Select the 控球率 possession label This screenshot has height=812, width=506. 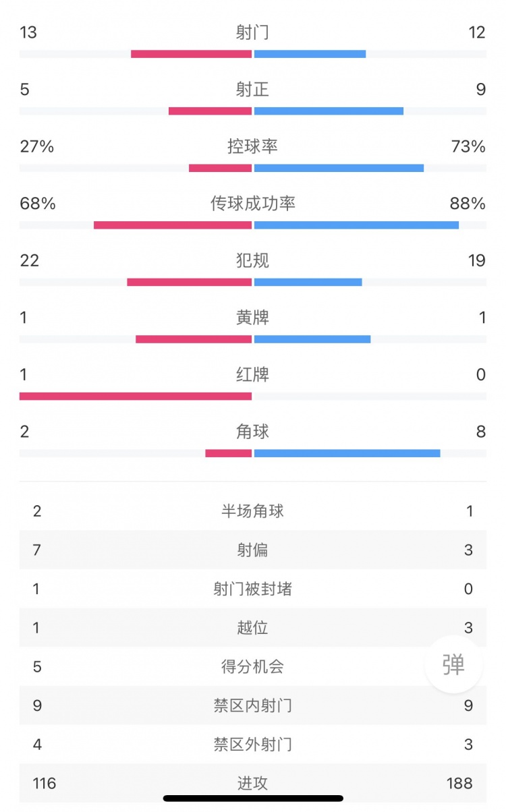pyautogui.click(x=253, y=146)
